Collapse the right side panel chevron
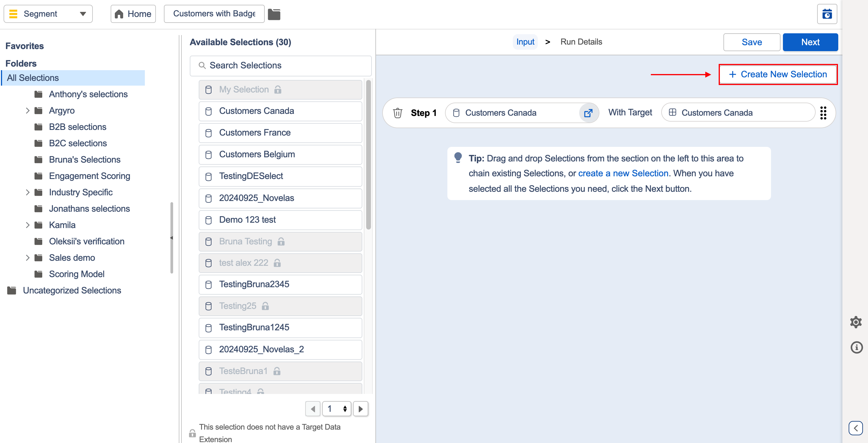 pyautogui.click(x=856, y=428)
